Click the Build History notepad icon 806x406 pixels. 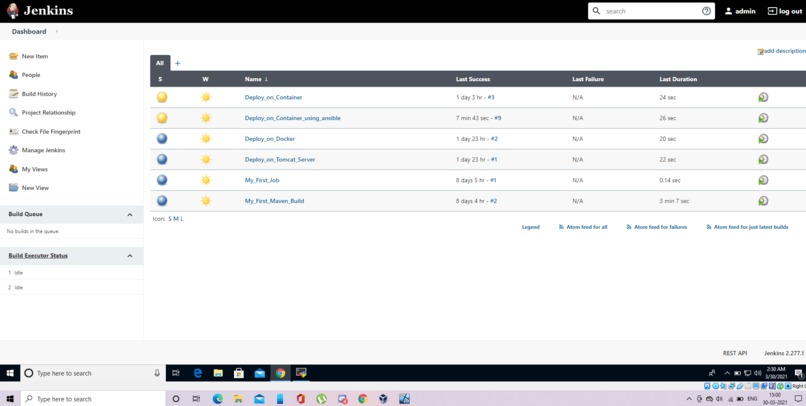[13, 94]
